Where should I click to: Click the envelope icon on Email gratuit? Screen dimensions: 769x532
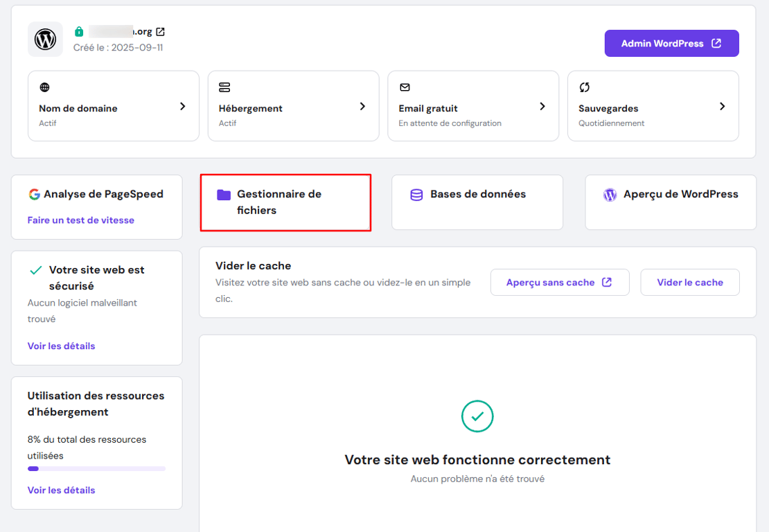(405, 87)
